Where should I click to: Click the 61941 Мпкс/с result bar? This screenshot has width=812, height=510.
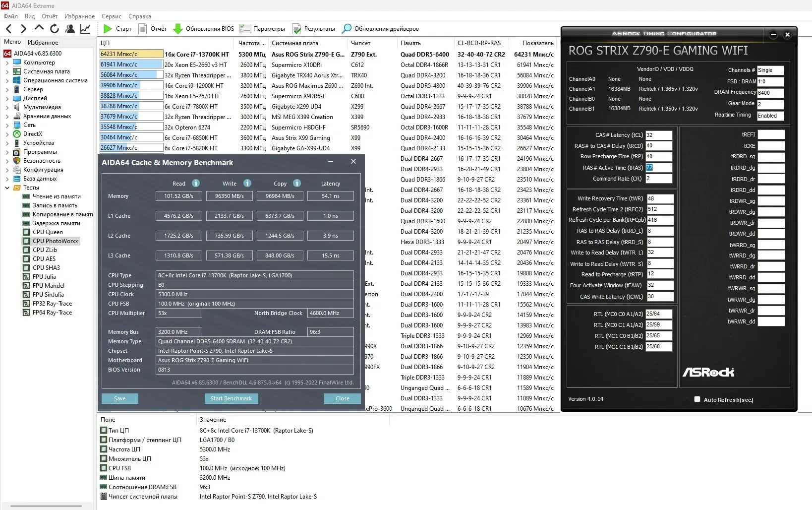pos(131,64)
